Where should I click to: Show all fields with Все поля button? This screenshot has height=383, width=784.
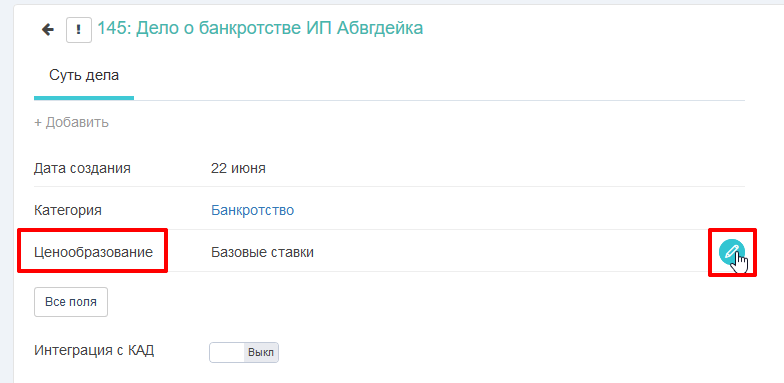[x=71, y=302]
